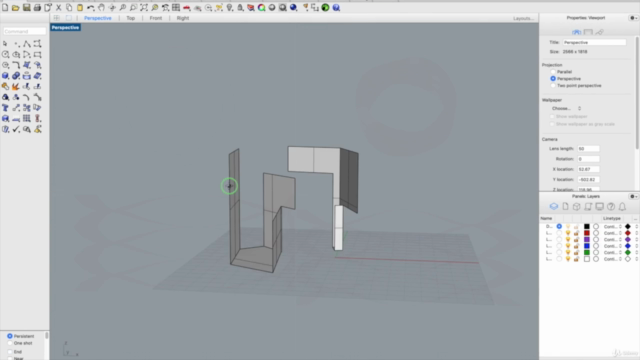Image resolution: width=640 pixels, height=360 pixels.
Task: Open the Properties panel gear menu
Action: point(633,18)
